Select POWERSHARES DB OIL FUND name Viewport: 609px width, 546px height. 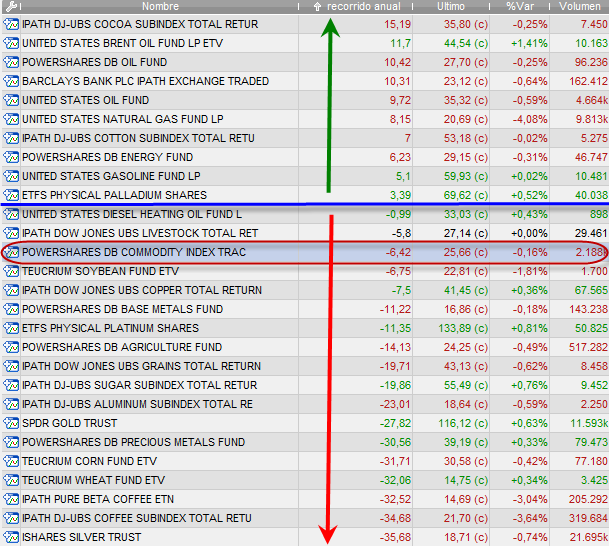[x=95, y=63]
